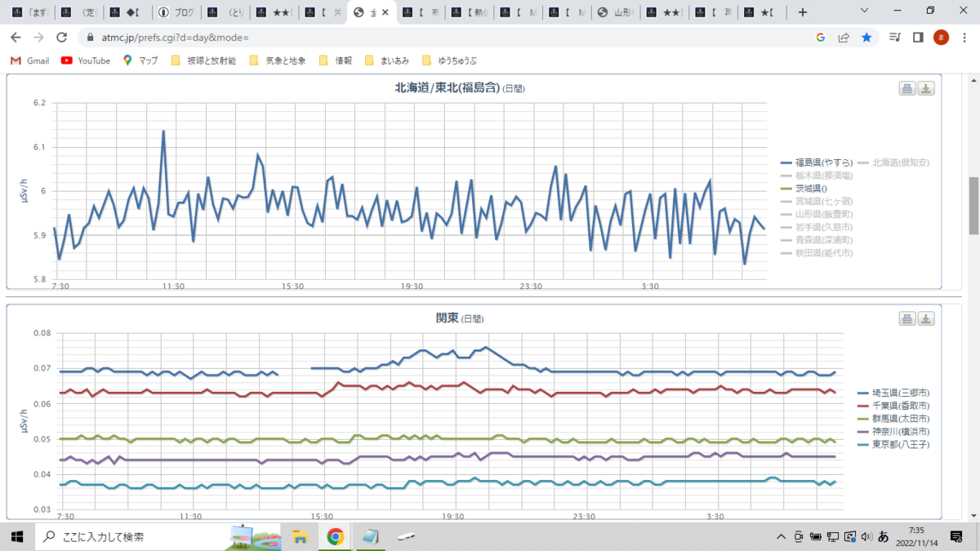Share this page from the address bar

tap(844, 38)
